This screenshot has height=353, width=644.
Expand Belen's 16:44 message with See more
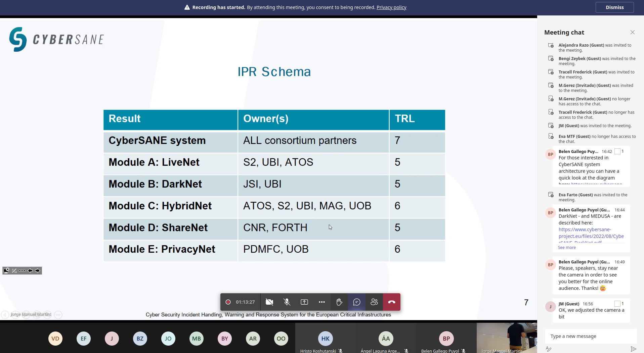click(x=567, y=248)
